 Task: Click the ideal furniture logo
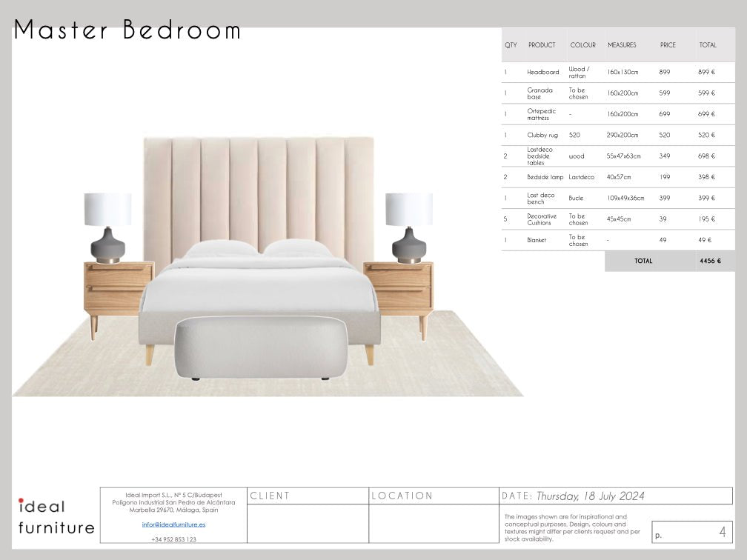point(56,516)
